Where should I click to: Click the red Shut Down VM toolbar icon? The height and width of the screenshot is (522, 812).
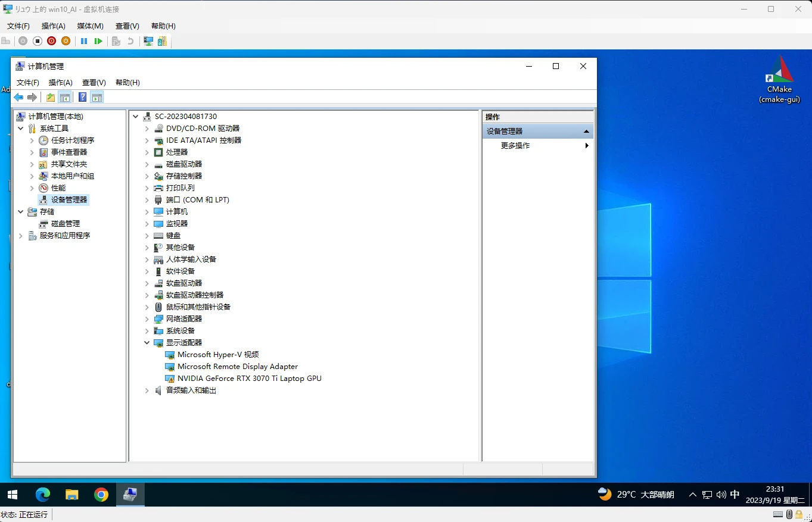point(51,41)
